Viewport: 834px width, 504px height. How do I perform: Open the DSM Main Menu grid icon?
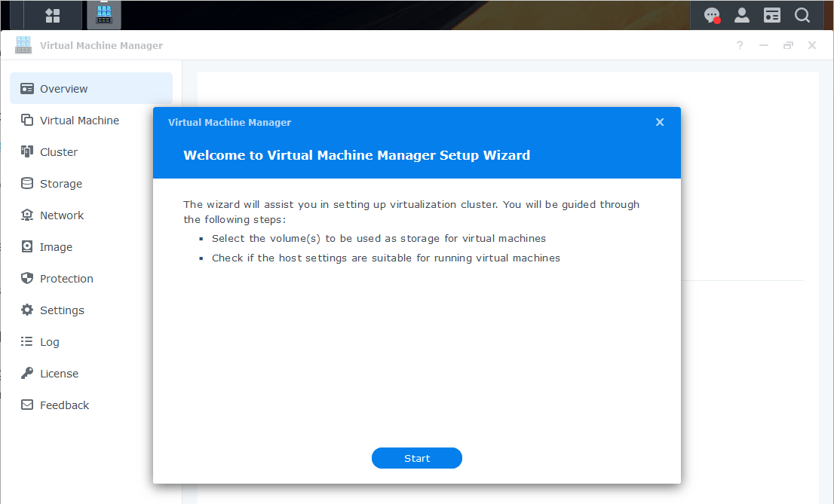coord(53,15)
